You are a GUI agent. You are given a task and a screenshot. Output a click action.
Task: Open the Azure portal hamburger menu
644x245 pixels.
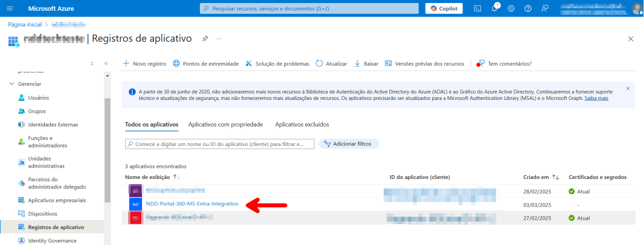[10, 8]
